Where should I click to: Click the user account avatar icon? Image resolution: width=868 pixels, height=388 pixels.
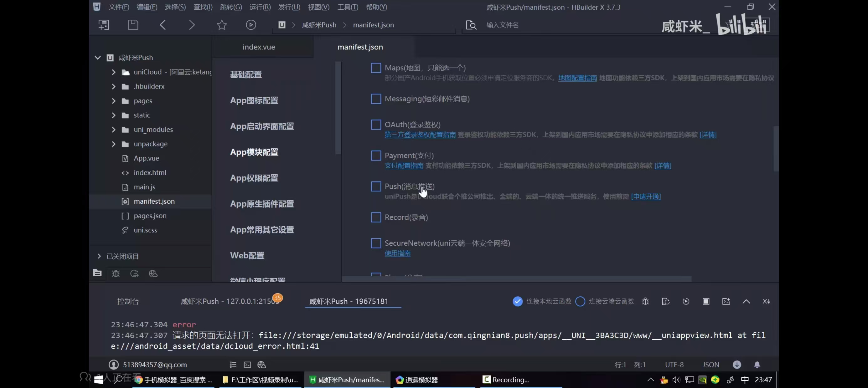pos(114,365)
